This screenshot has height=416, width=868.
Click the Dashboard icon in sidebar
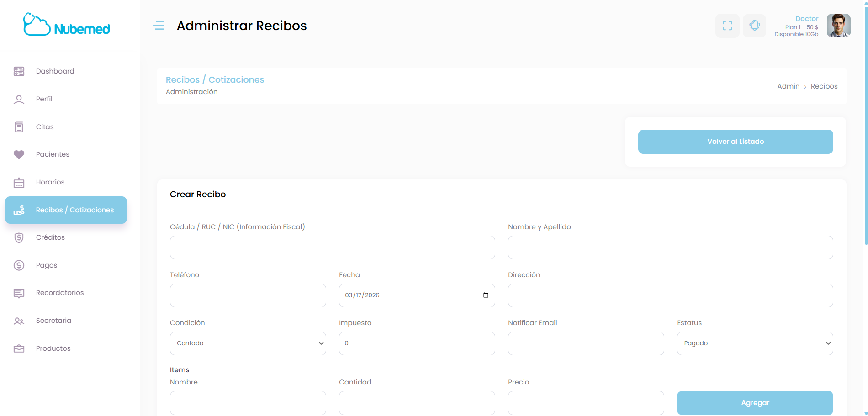[19, 71]
